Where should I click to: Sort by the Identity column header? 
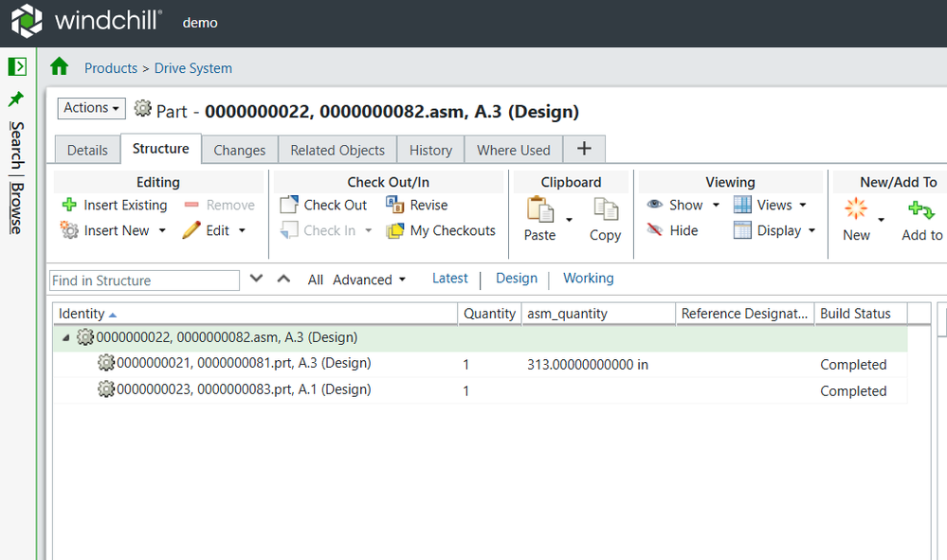[255, 314]
